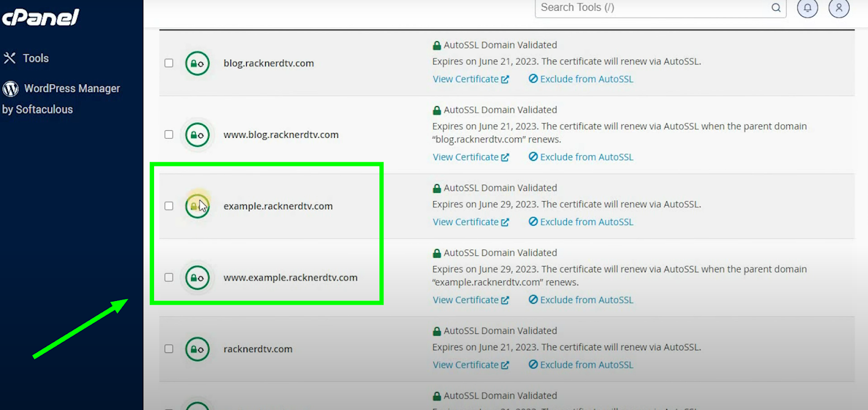Click the www.example.racknerdtv.com domain name
The image size is (868, 410).
pyautogui.click(x=291, y=278)
